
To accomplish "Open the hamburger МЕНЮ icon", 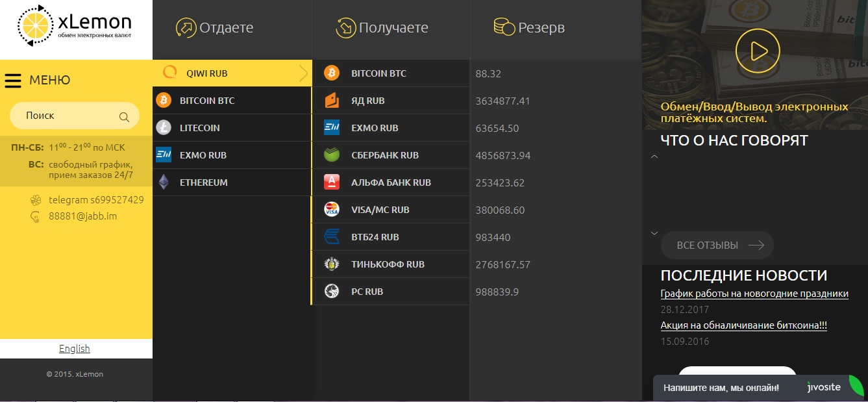I will 13,81.
